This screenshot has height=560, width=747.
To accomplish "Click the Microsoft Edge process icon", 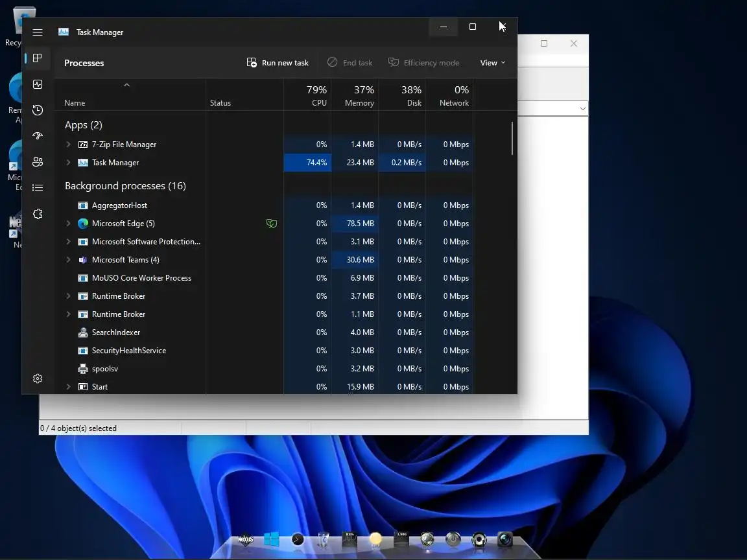I will click(83, 224).
